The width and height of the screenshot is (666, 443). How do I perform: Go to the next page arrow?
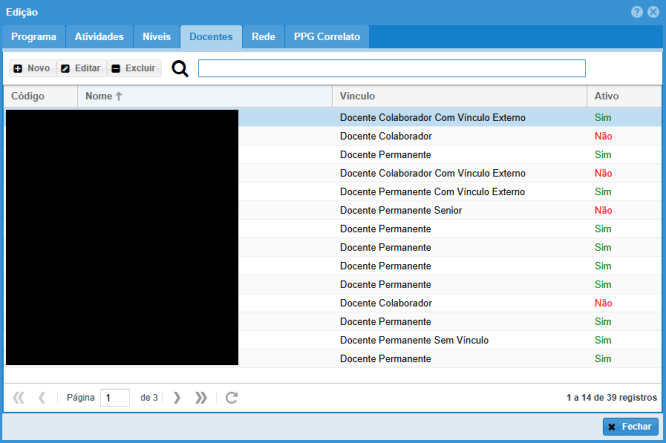177,397
